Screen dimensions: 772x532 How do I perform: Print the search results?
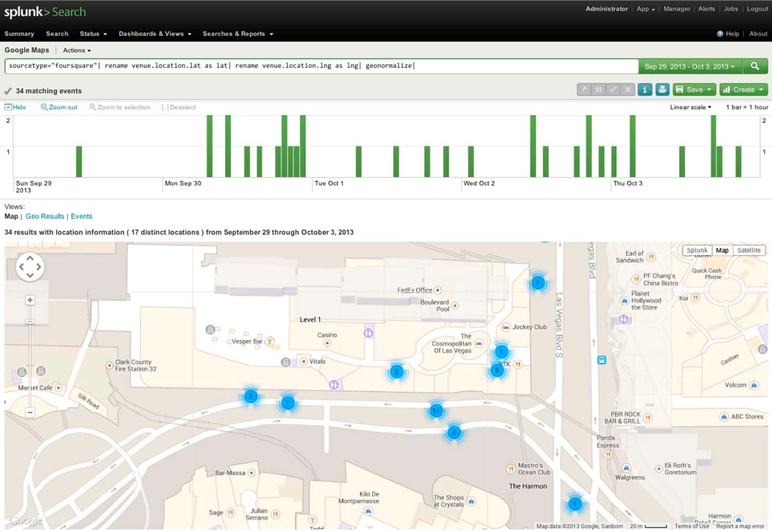point(663,90)
